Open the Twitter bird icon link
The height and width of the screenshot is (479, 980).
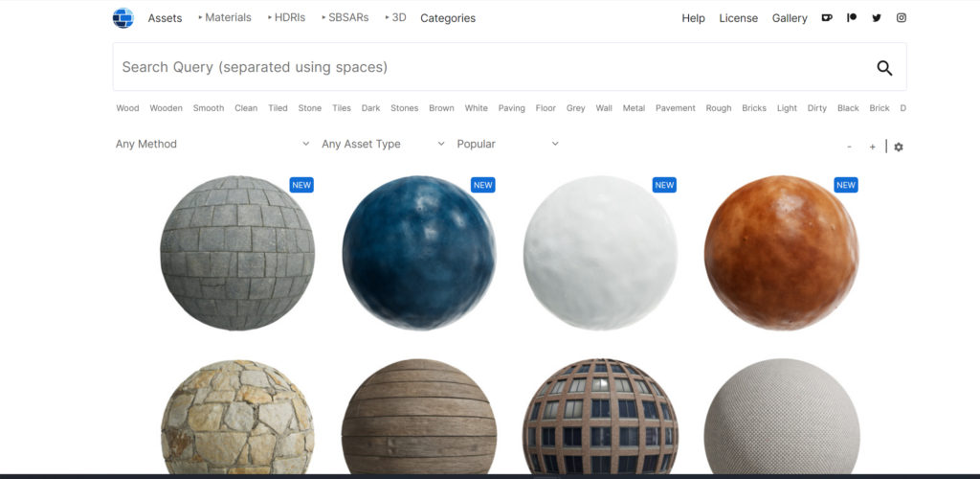coord(877,18)
